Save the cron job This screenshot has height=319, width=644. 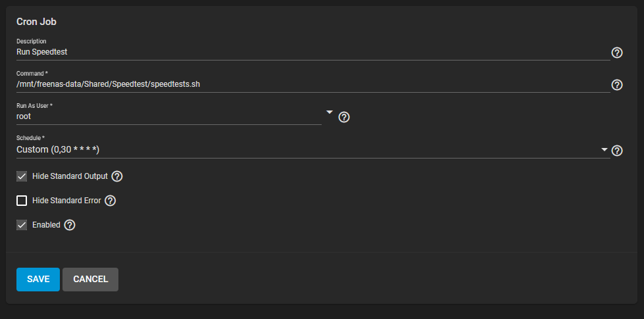(38, 280)
